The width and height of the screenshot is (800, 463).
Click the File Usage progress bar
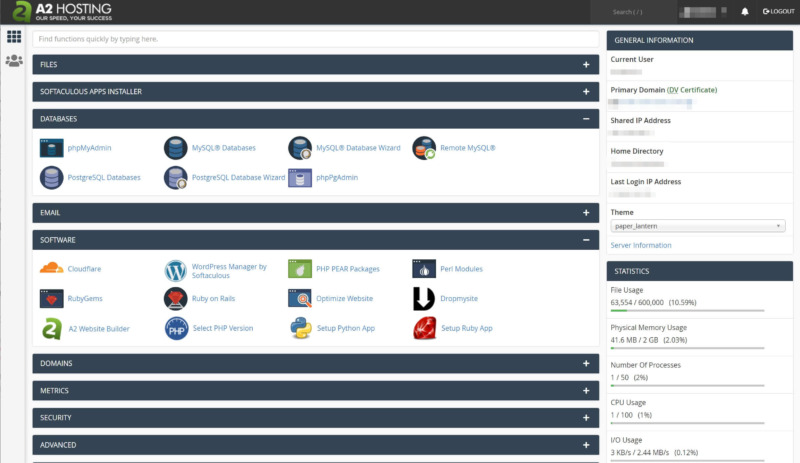click(x=687, y=311)
